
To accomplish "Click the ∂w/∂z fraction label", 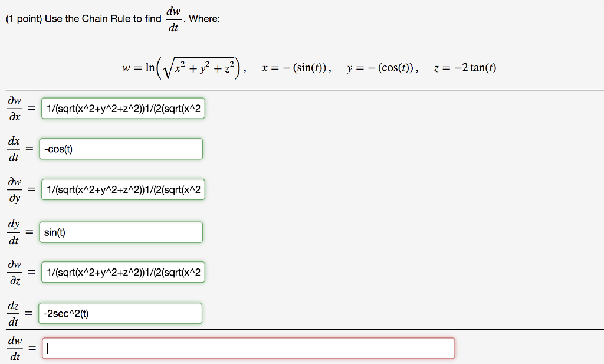I will pyautogui.click(x=14, y=272).
